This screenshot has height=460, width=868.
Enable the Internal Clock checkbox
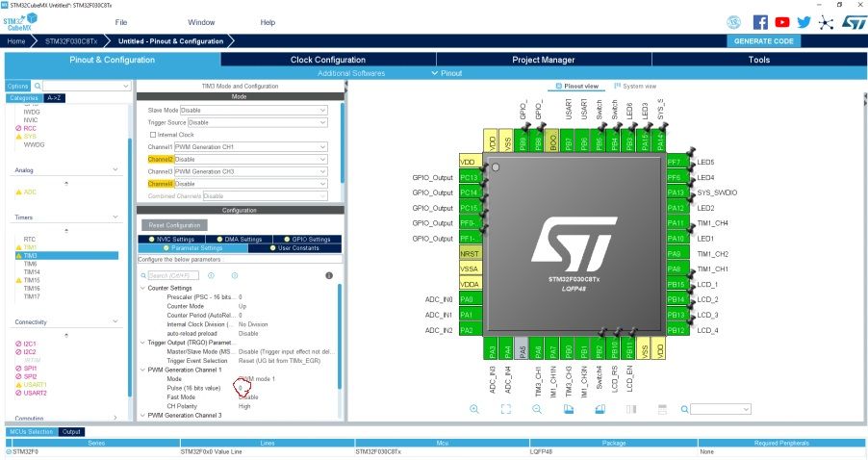[153, 135]
